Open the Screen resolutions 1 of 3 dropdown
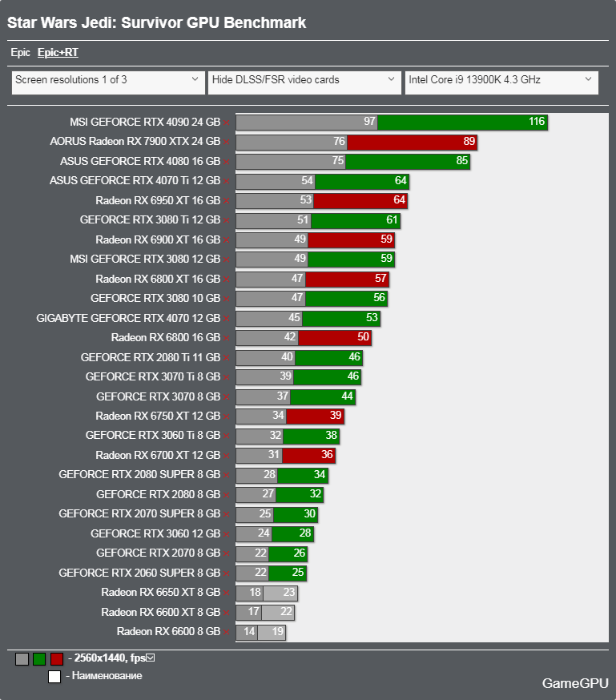 coord(108,82)
